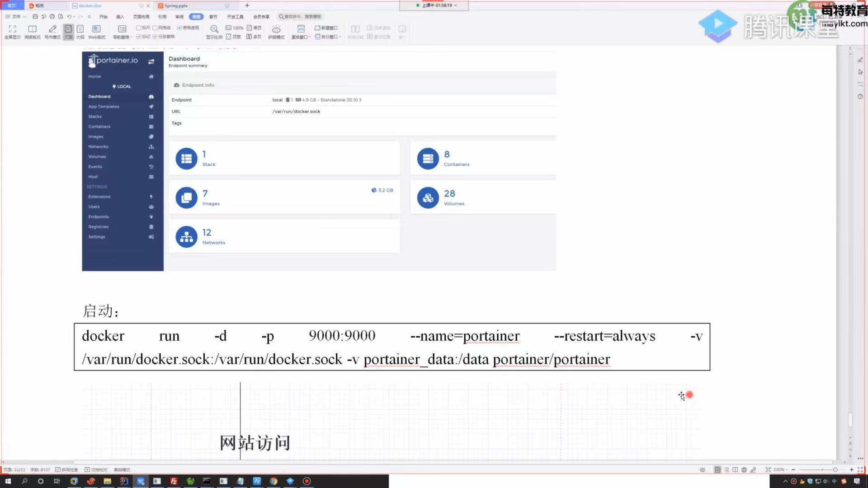Uncheck the Task Pane checkbox
The height and width of the screenshot is (488, 868).
[x=155, y=37]
